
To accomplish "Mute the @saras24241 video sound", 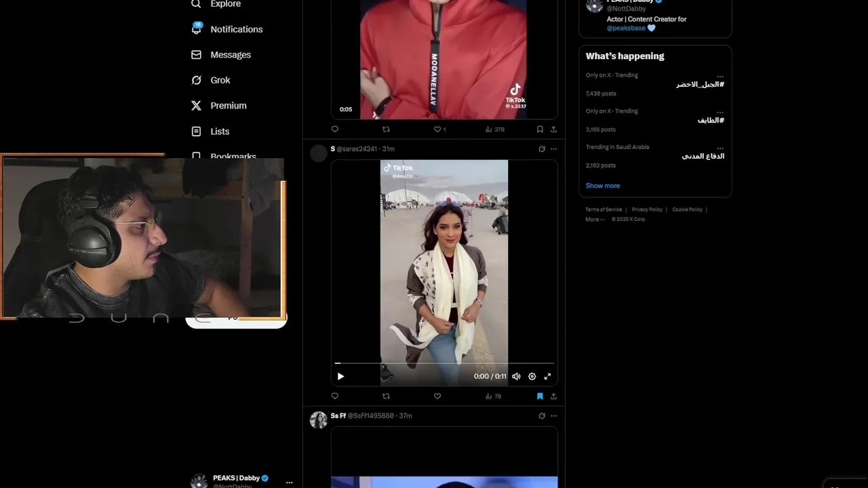I will pyautogui.click(x=516, y=376).
